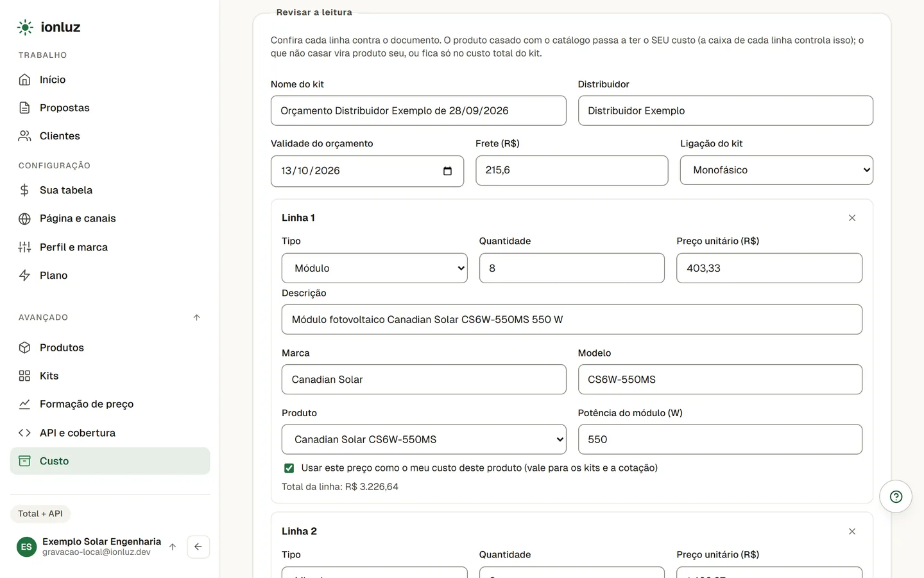Open the Tipo dropdown showing Módulo
Screen dimensions: 924x578
[x=375, y=268]
